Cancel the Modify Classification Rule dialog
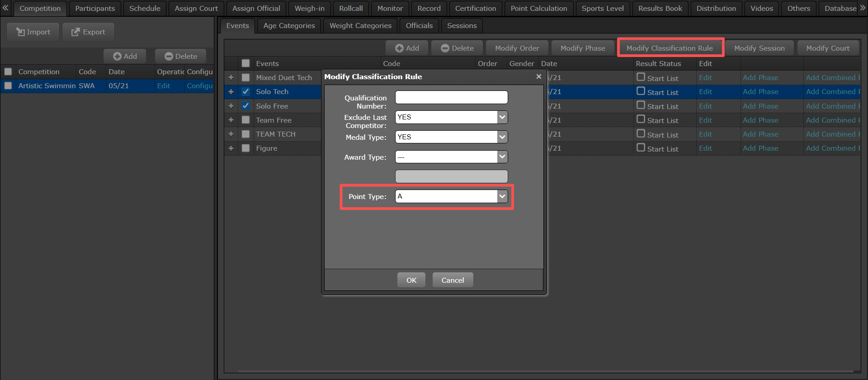The image size is (868, 380). (x=453, y=280)
